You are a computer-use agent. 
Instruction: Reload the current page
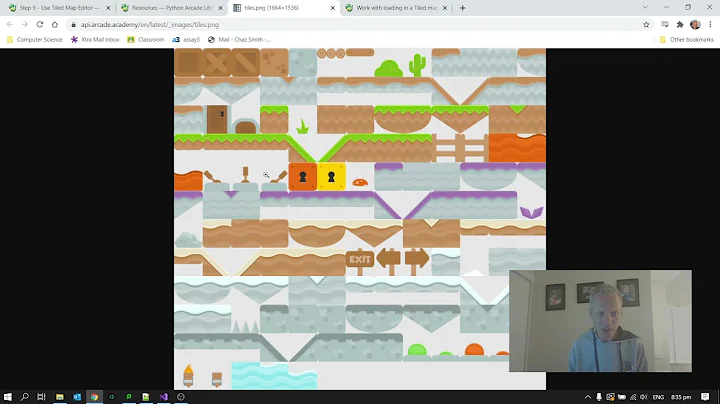click(x=39, y=24)
